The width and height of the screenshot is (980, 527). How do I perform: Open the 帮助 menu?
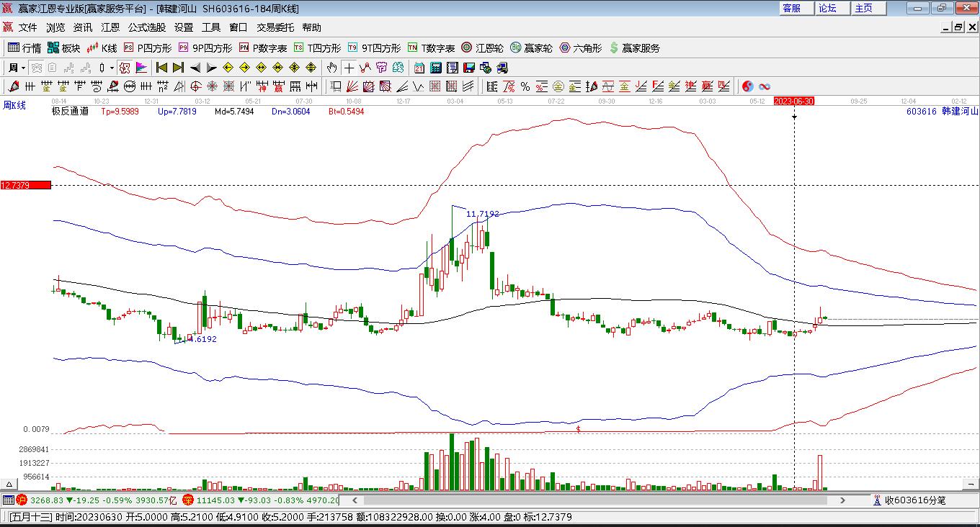[x=312, y=27]
